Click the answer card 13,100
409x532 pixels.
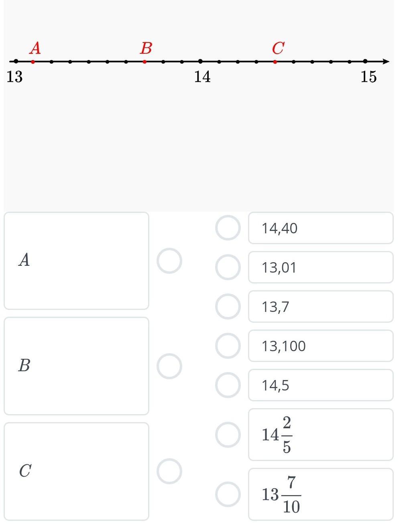321,346
